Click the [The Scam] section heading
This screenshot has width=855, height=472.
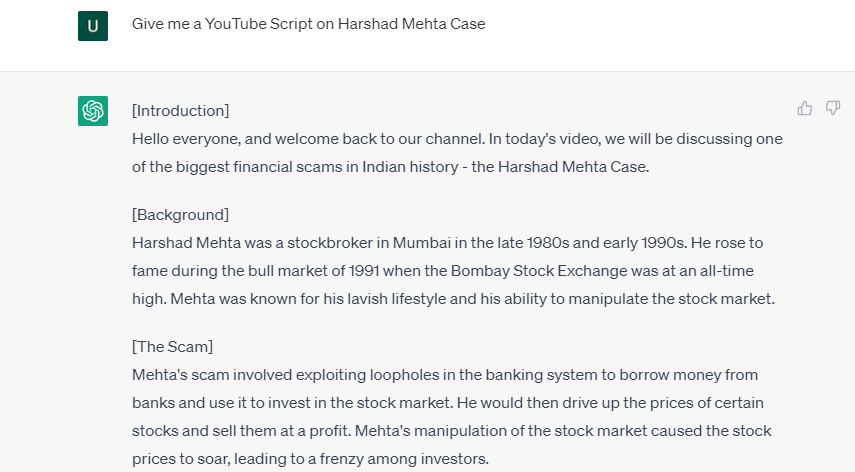(172, 346)
